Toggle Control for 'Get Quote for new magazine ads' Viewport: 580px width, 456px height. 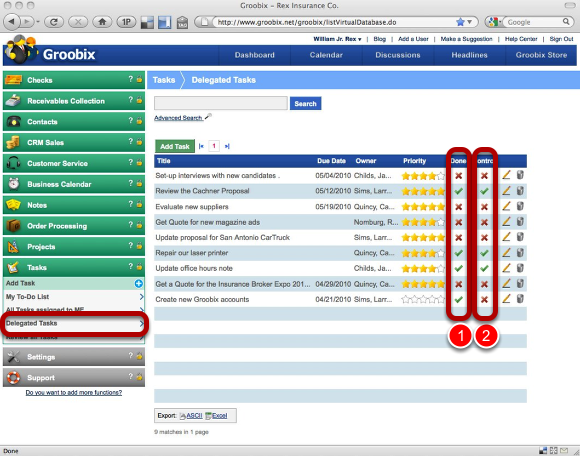click(x=484, y=222)
